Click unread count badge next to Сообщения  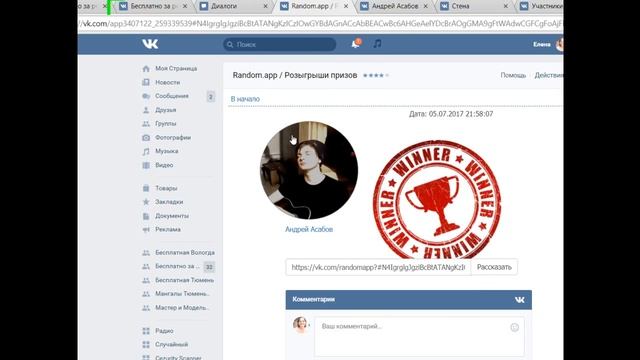coord(210,97)
